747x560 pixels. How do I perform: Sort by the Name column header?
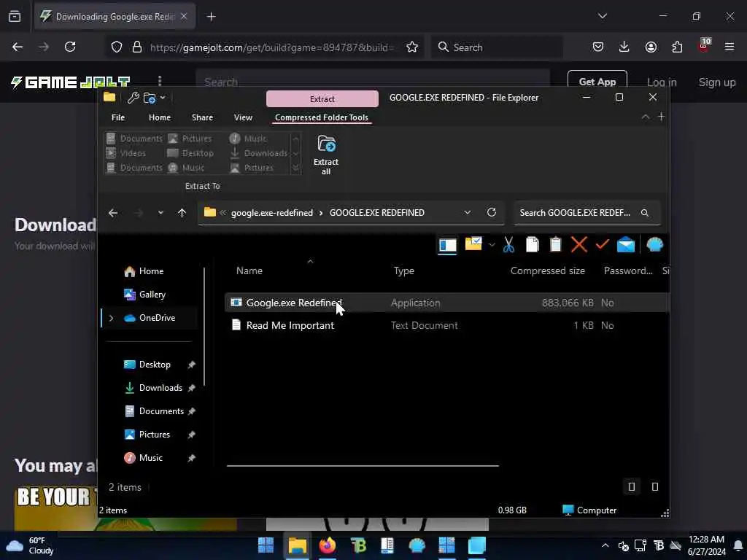pos(249,271)
